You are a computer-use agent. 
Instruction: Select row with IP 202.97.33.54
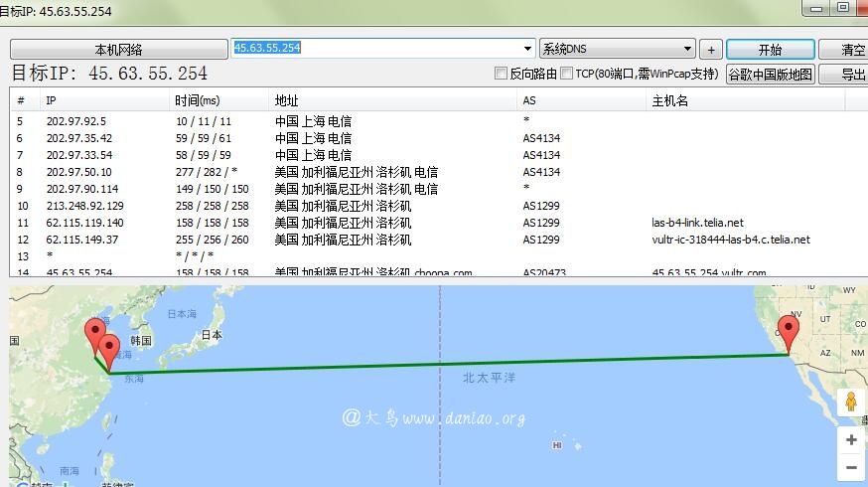[x=438, y=155]
